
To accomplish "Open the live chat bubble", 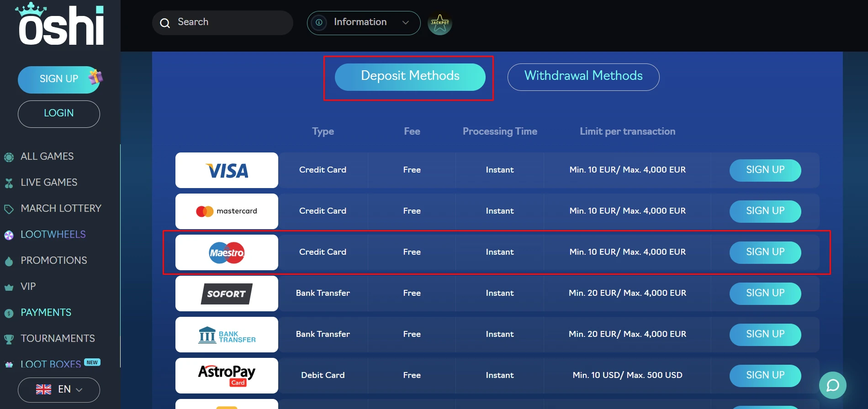I will point(833,385).
